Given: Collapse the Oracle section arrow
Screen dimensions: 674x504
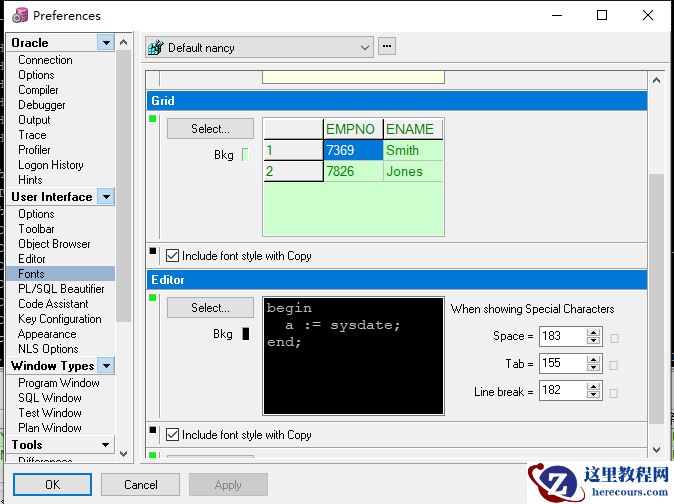Looking at the screenshot, I should 106,43.
